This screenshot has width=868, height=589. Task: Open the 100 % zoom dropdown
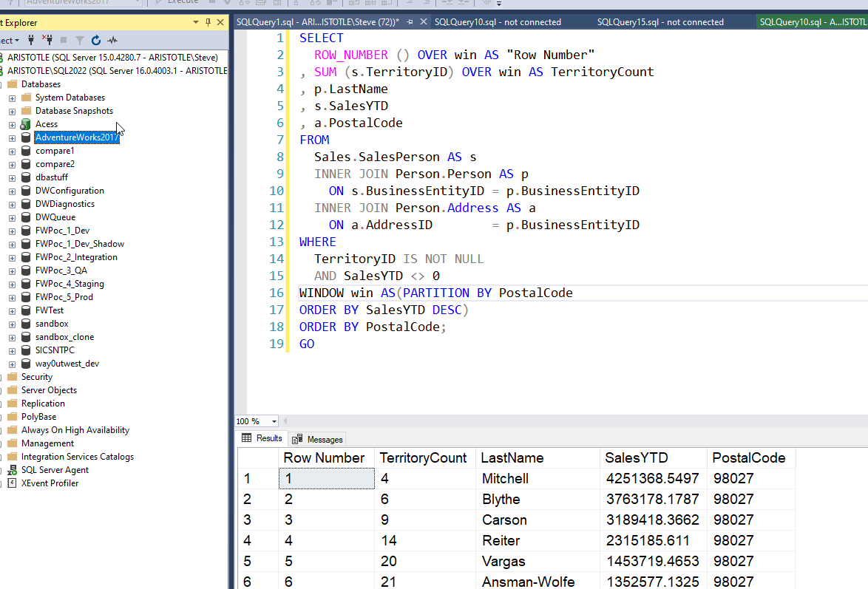pyautogui.click(x=274, y=421)
